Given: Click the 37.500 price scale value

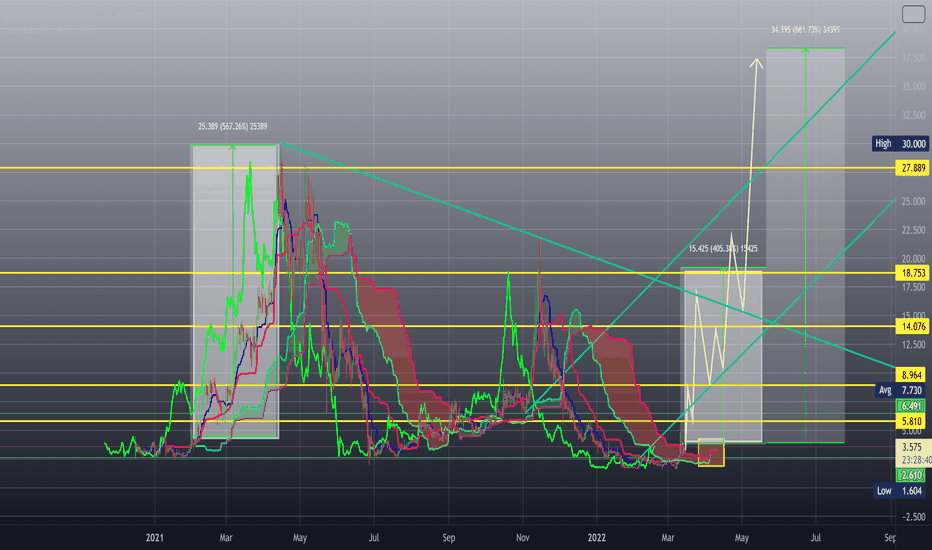Looking at the screenshot, I should point(914,58).
